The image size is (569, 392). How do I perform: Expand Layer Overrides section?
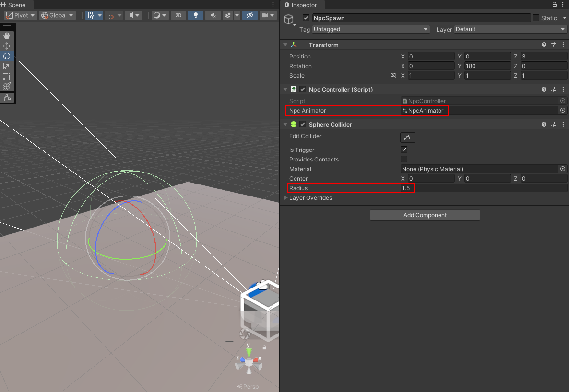click(x=286, y=198)
